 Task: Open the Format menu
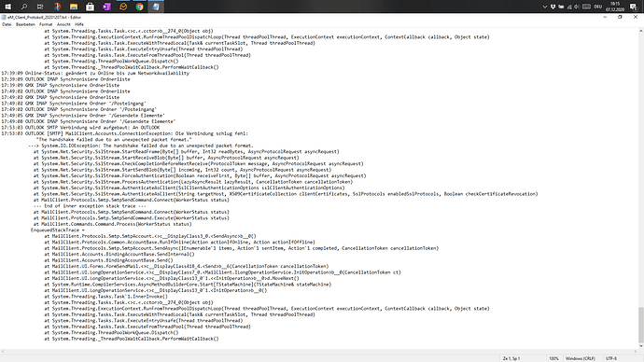tap(46, 24)
